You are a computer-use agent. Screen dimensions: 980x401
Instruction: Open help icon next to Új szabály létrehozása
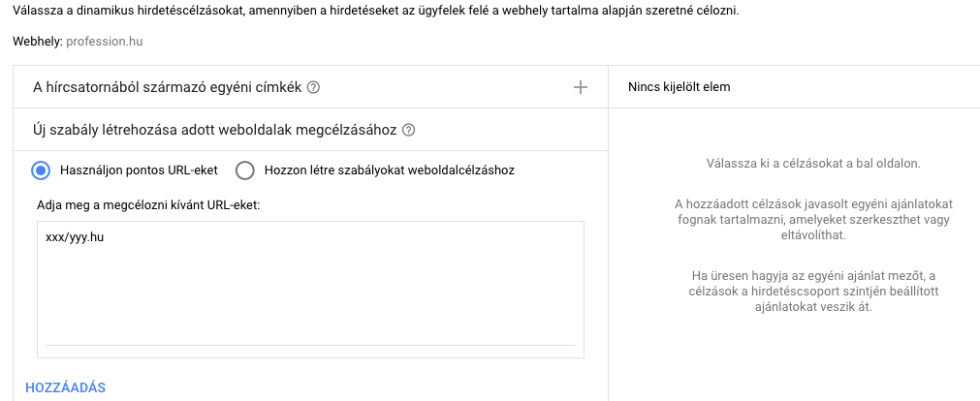click(x=409, y=131)
